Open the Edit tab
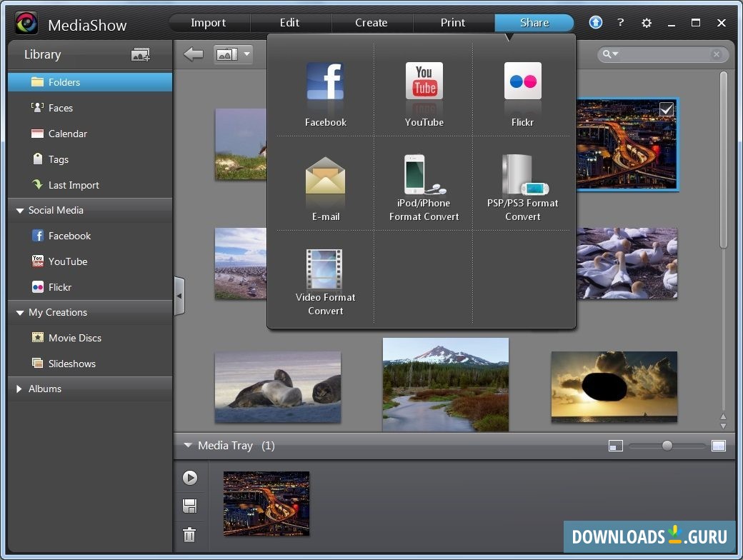 [289, 23]
